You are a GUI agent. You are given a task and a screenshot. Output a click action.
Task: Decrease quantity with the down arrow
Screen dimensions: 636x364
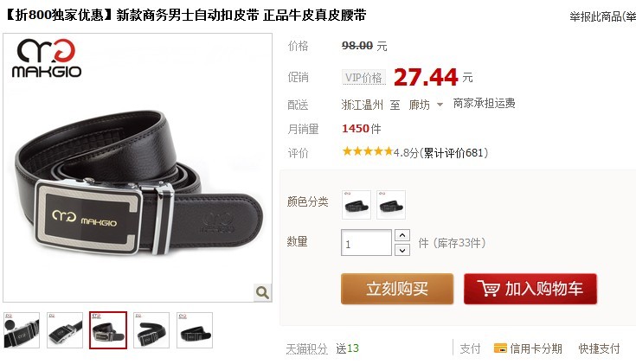click(402, 250)
